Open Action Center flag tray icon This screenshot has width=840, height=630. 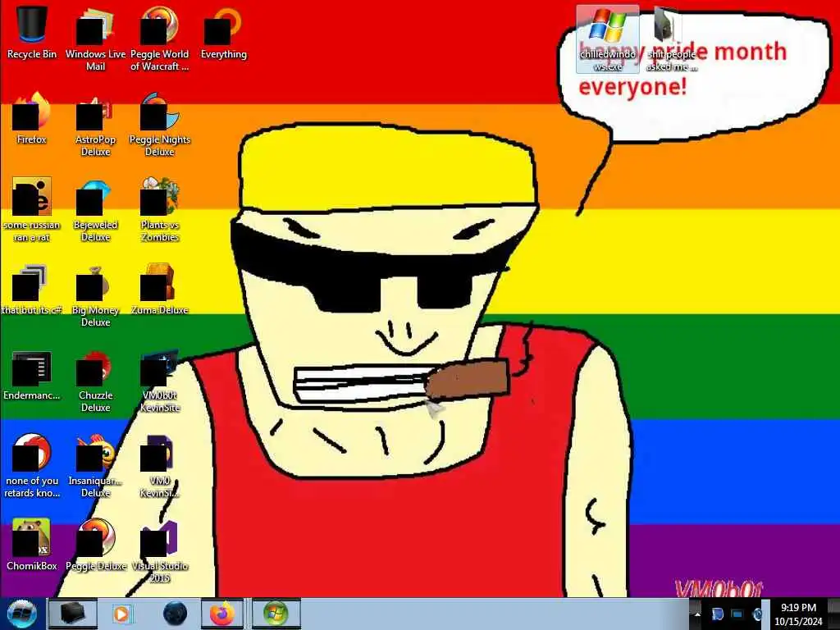point(717,614)
